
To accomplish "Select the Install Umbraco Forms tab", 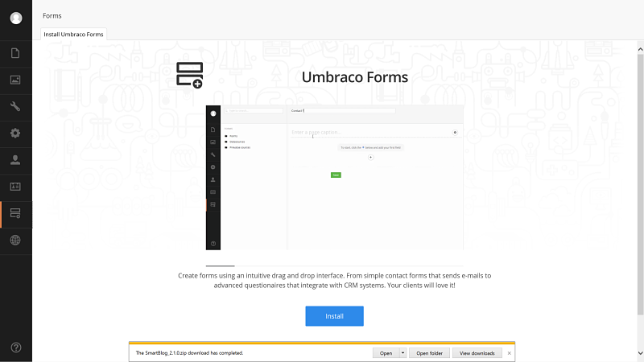I will click(73, 34).
